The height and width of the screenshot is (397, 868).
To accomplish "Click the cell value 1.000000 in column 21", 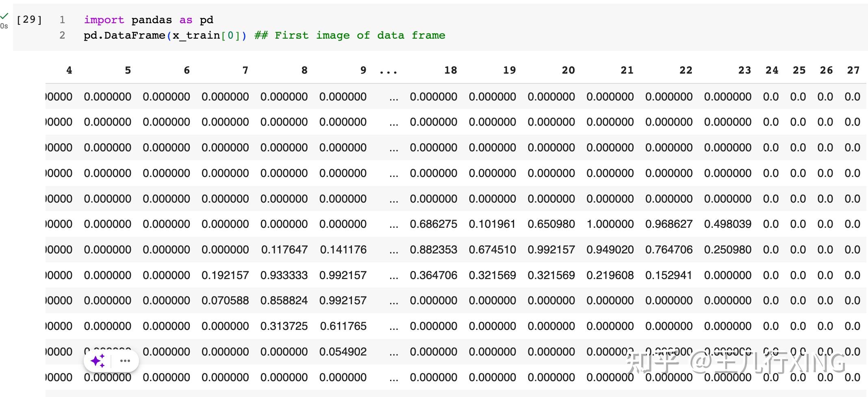I will click(610, 224).
